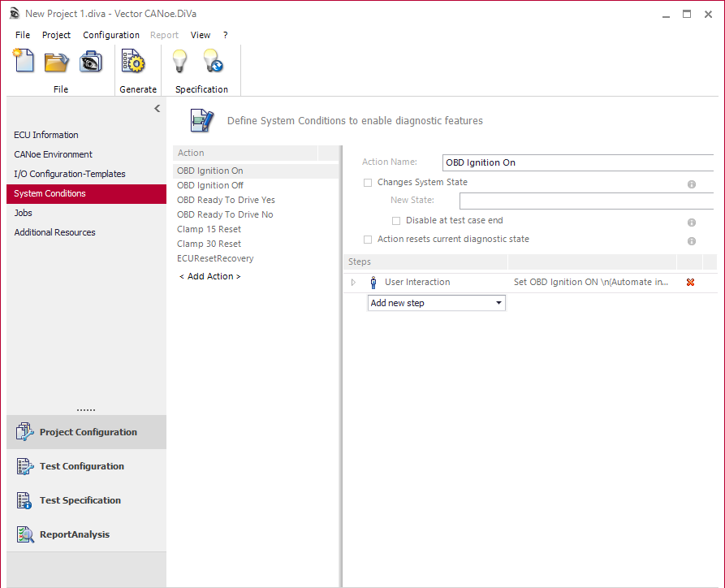This screenshot has height=588, width=725.
Task: Click the Action column header
Action: [245, 153]
